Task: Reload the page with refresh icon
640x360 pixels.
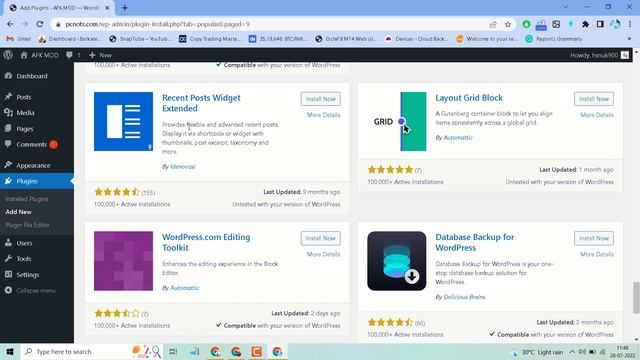Action: tap(40, 24)
